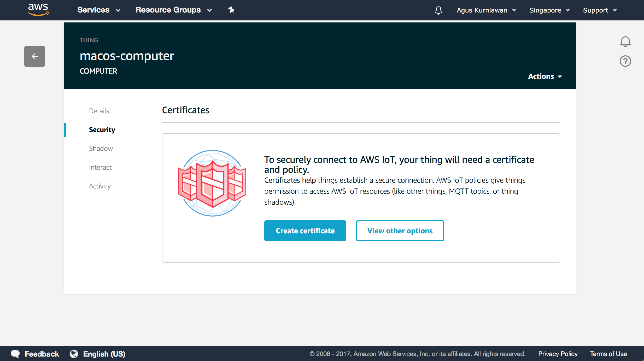Click the IoT notifications bell on right side

(625, 42)
